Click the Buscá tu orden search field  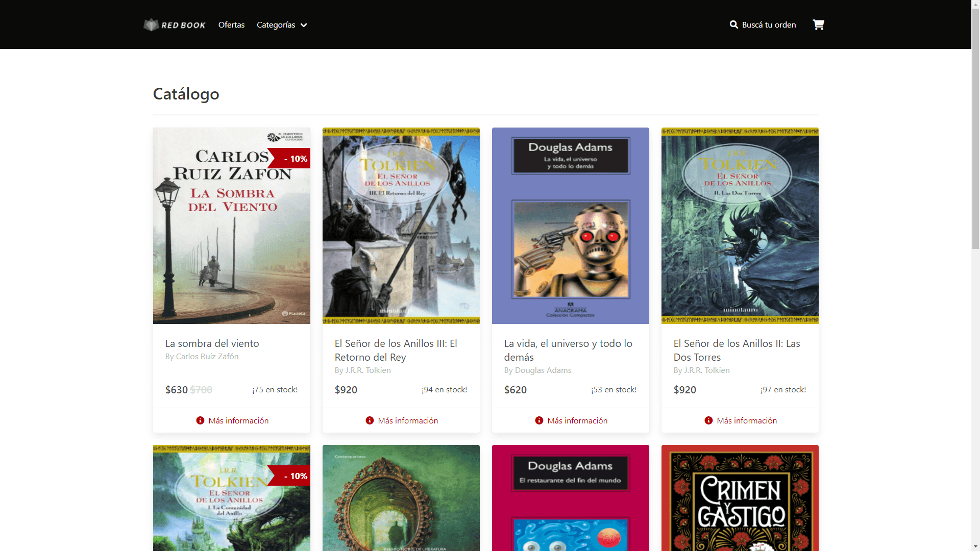(769, 24)
